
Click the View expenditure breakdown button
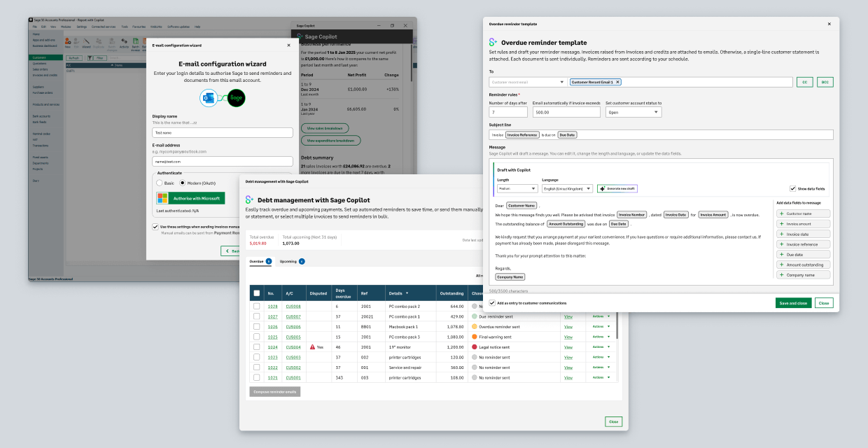(x=330, y=141)
